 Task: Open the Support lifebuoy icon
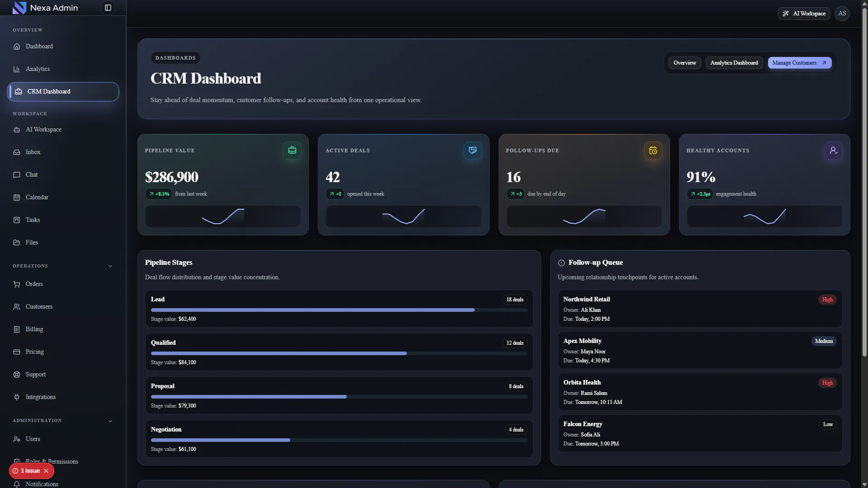17,375
